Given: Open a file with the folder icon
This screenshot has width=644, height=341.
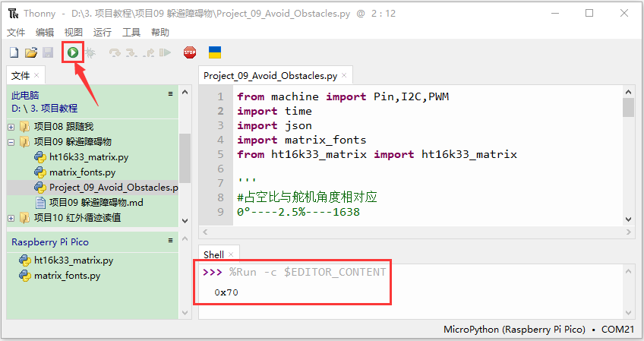Looking at the screenshot, I should pos(31,52).
